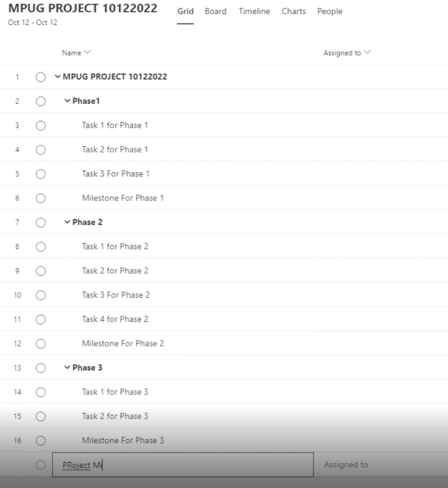Click the project title MPUG PROJECT 10122022 heading

point(83,9)
